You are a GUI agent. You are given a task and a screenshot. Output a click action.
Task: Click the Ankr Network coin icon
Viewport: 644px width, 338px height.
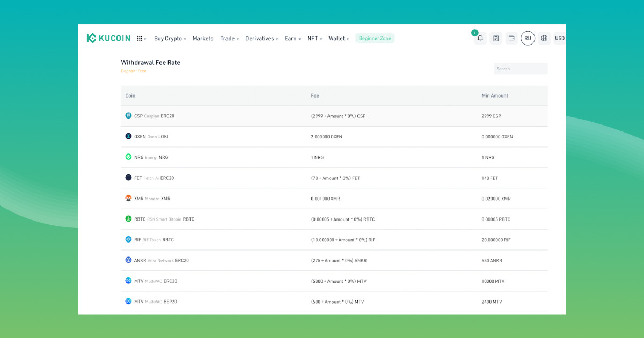tap(128, 260)
